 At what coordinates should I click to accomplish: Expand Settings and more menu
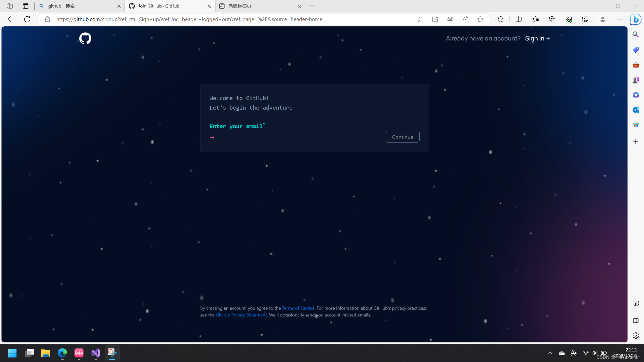(x=620, y=19)
